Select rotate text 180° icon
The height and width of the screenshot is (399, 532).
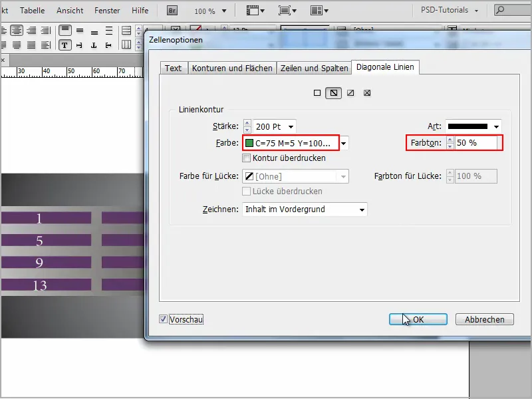[x=94, y=45]
